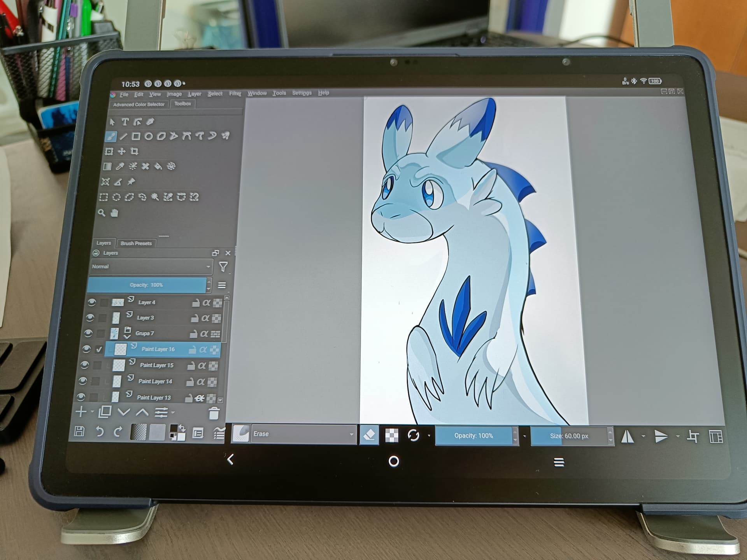Select the Paint Layer 14 row

point(156,381)
